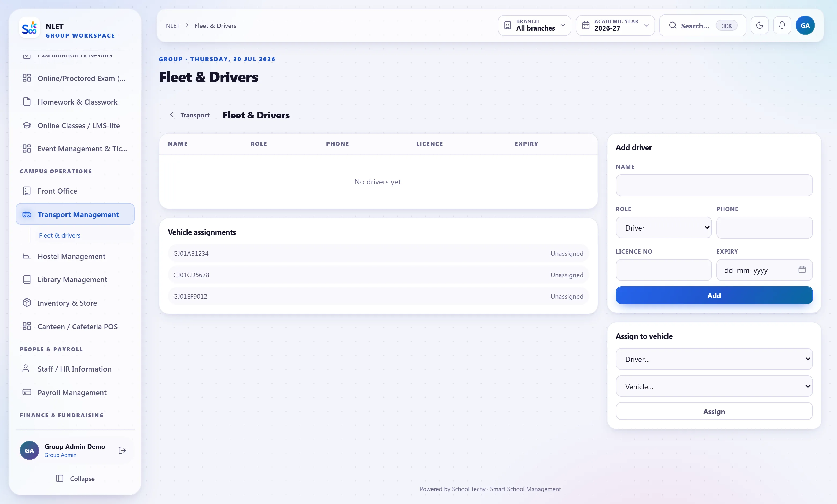Click the GA avatar in sidebar footer
Screen dimensions: 837x504
point(29,450)
